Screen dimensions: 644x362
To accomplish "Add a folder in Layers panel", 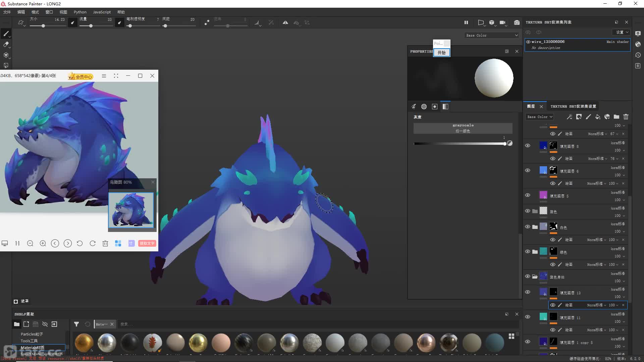I will 616,117.
